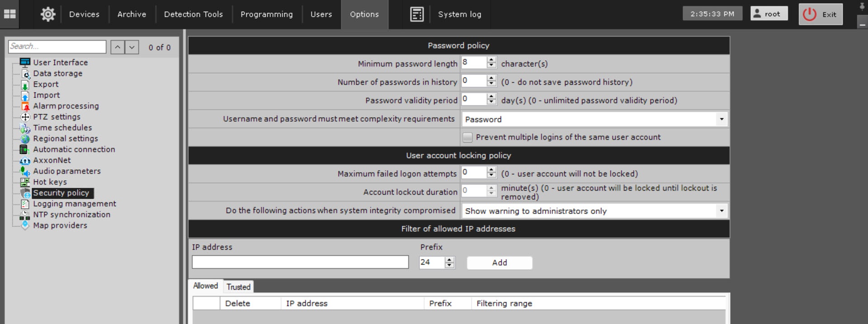The width and height of the screenshot is (868, 324).
Task: Click the root user button label
Action: (x=772, y=14)
